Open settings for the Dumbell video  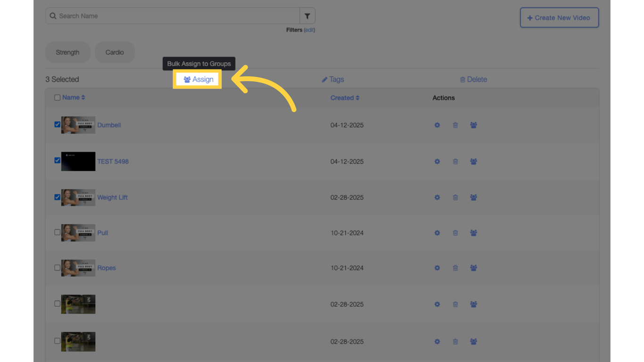437,125
